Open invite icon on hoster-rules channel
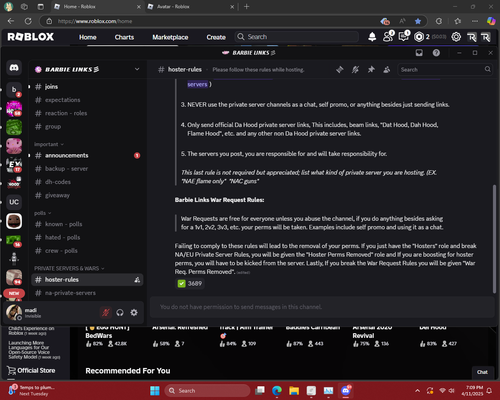500x400 pixels. click(x=137, y=280)
